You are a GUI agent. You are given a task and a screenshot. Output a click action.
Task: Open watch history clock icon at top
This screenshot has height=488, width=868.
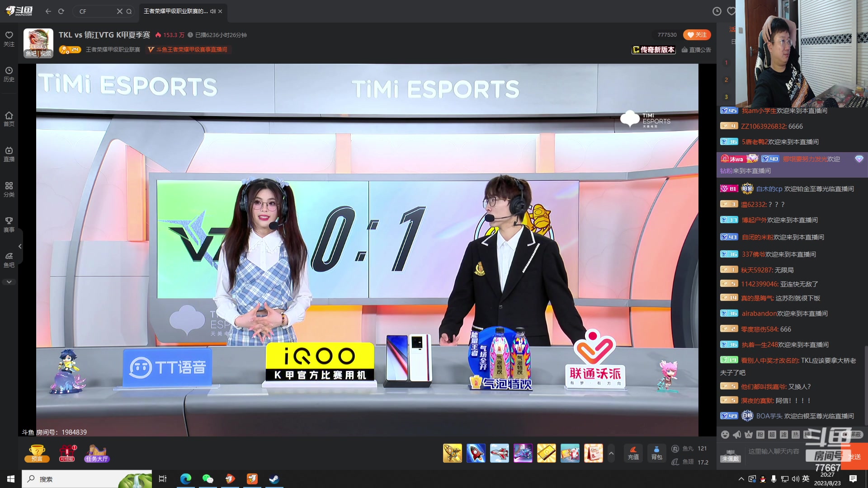click(717, 11)
